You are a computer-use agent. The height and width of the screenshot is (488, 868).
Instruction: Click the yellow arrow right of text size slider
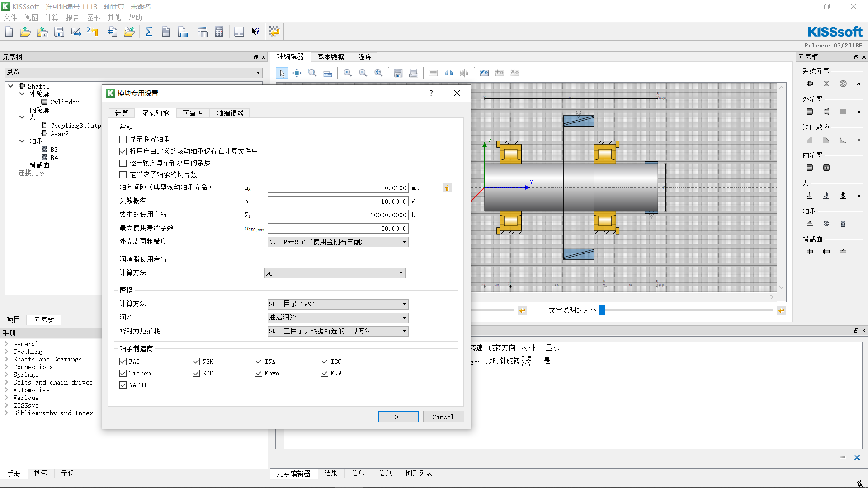pyautogui.click(x=781, y=310)
